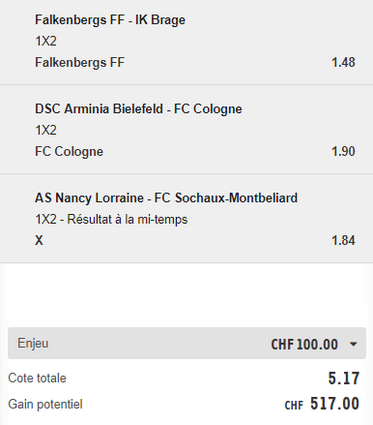Open Falkenbergs FF - IK Brage match
The height and width of the screenshot is (425, 373).
click(110, 20)
